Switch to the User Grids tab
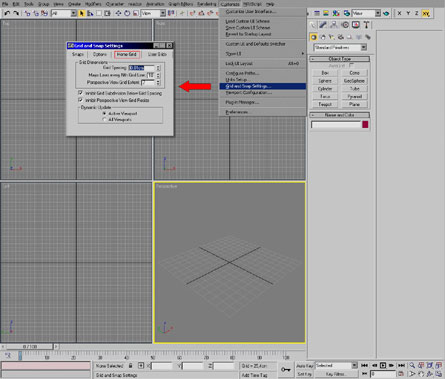The width and height of the screenshot is (445, 379). click(x=157, y=54)
